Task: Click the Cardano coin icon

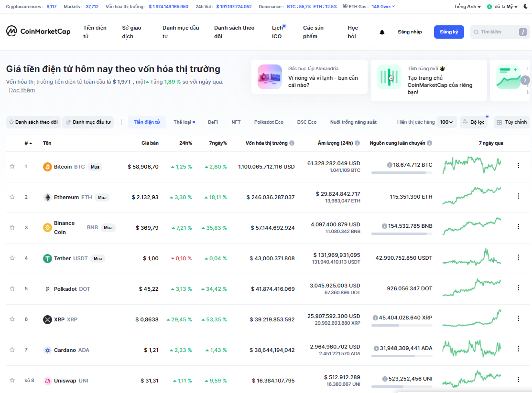Action: coord(47,350)
